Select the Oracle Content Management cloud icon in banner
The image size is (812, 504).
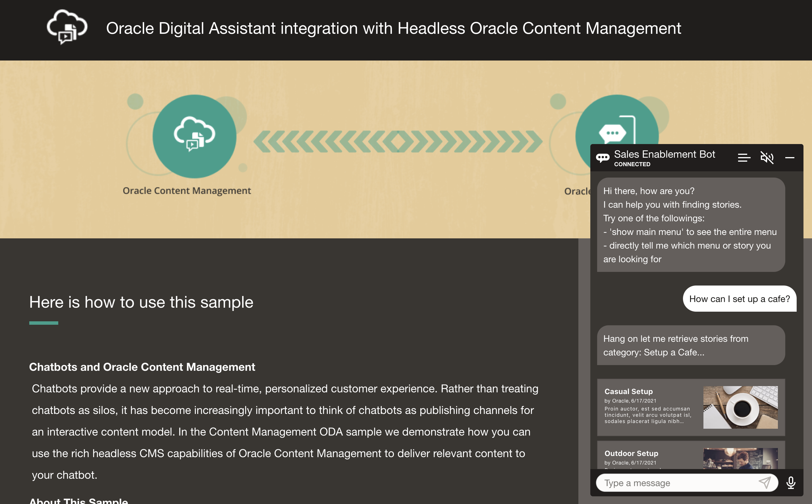194,136
